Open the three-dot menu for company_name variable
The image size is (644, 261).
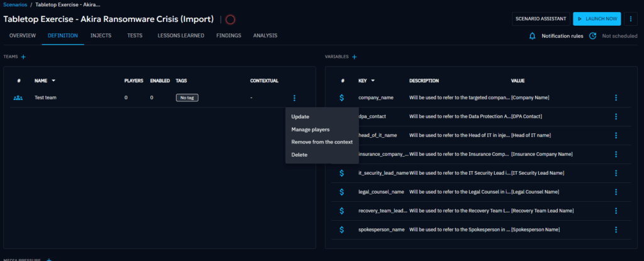point(616,97)
